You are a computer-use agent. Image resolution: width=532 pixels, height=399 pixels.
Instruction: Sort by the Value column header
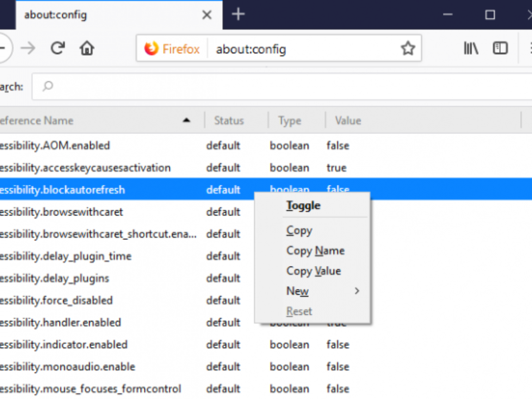[423, 121]
